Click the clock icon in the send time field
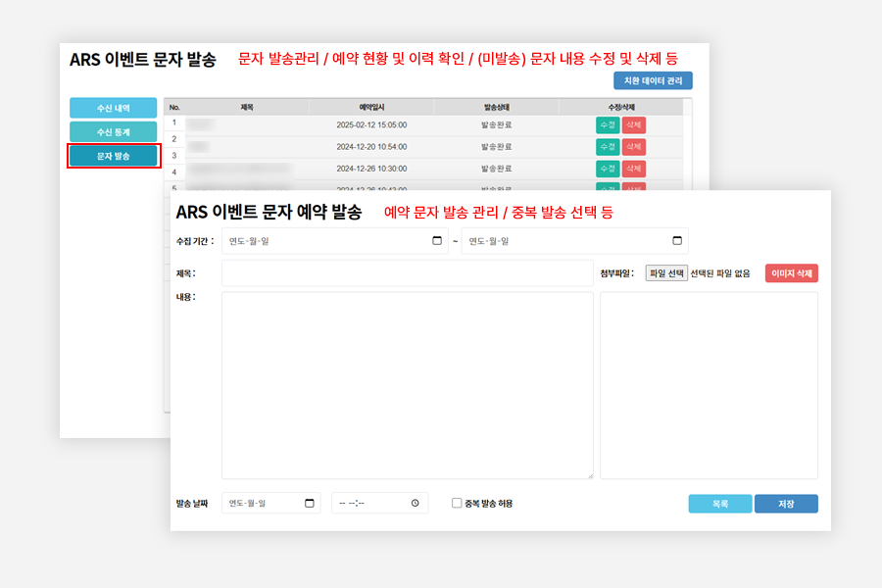This screenshot has width=882, height=588. 416,504
